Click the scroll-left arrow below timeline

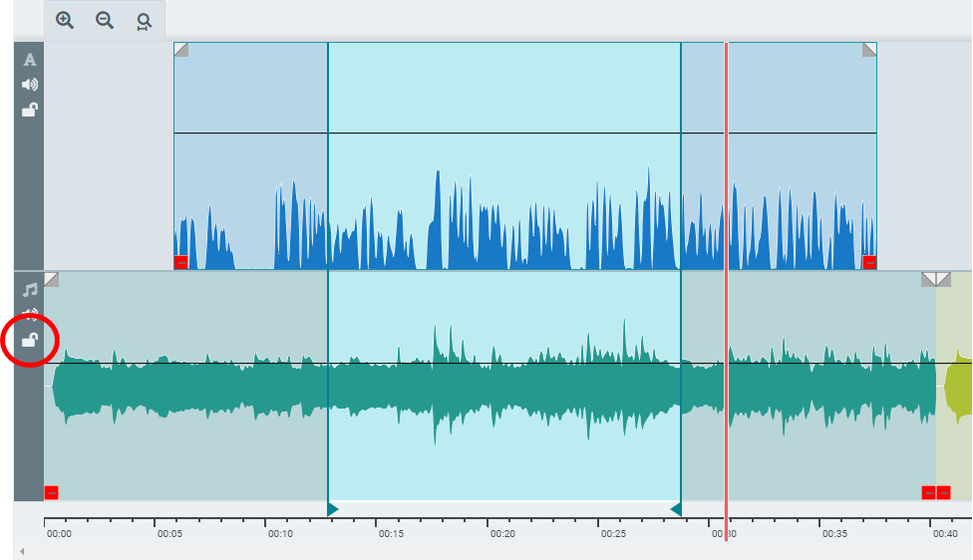[21, 551]
